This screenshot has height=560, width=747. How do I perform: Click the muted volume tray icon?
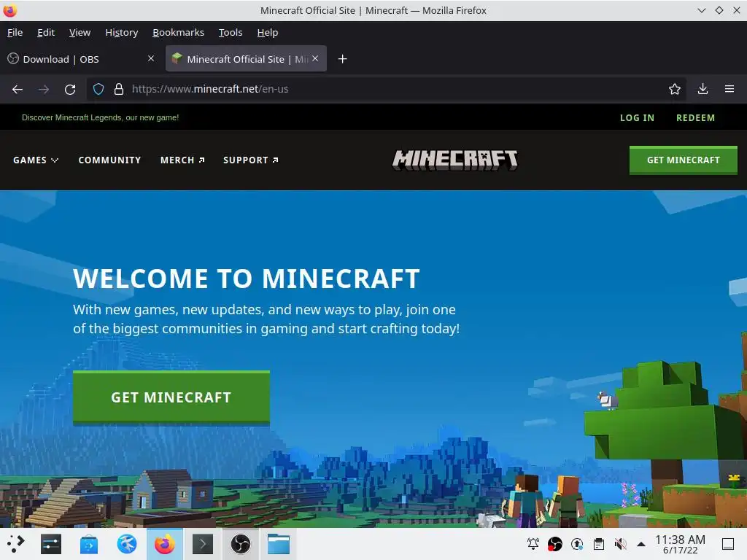coord(620,543)
